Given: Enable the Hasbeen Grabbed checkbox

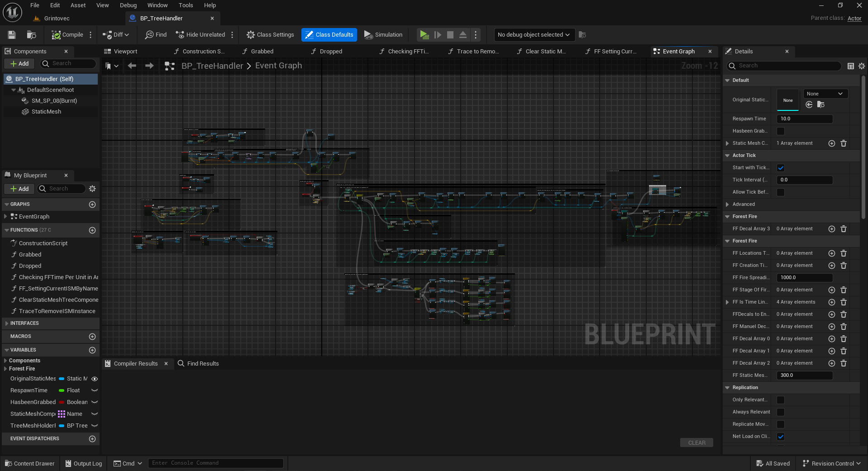Looking at the screenshot, I should (781, 131).
